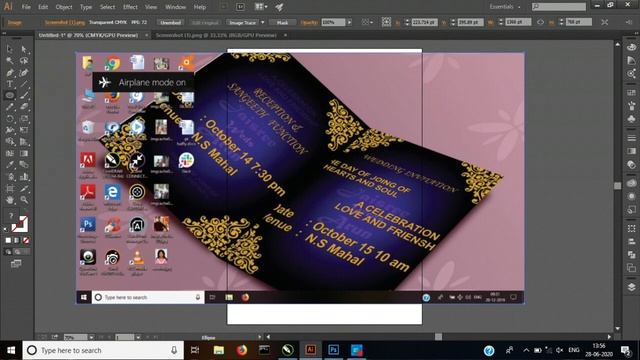Pick the Magic Wand tool

[x=10, y=61]
